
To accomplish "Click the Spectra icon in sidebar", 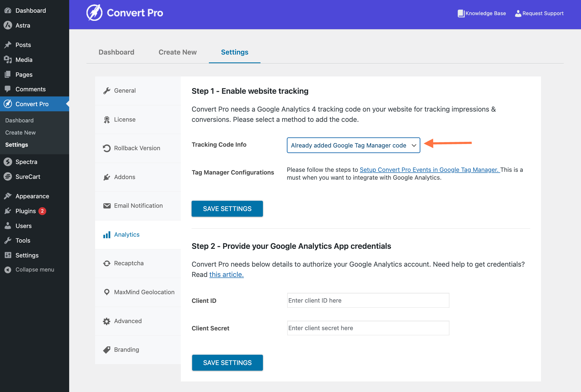I will [8, 162].
